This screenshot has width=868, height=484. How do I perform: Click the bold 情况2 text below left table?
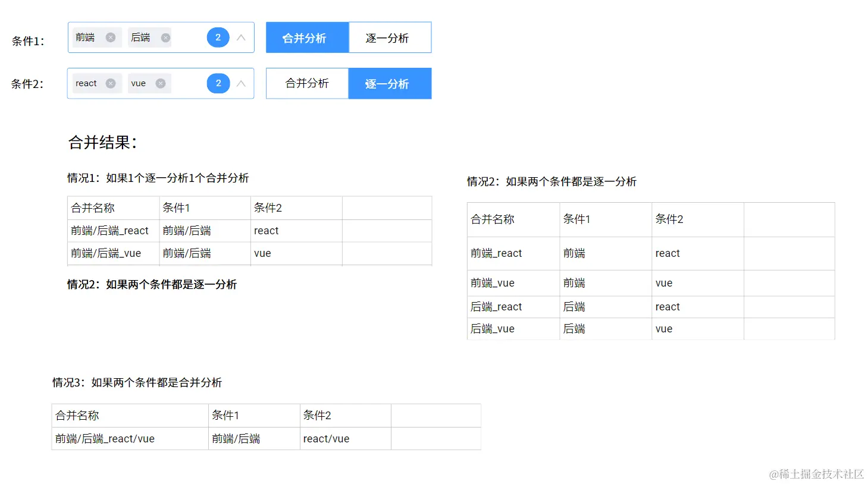(152, 284)
